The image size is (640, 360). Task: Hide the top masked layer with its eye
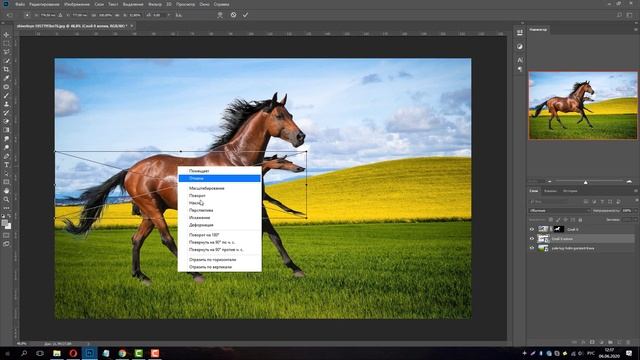click(531, 229)
